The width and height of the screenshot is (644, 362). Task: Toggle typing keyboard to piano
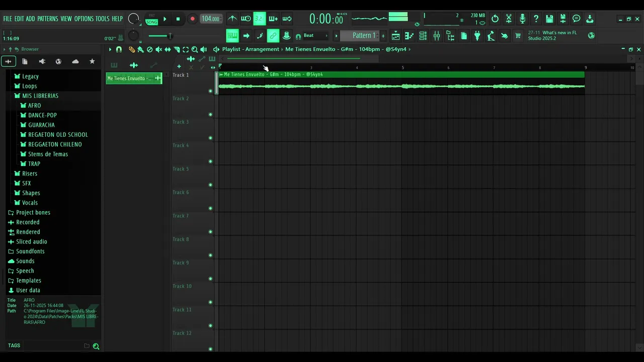[x=232, y=36]
